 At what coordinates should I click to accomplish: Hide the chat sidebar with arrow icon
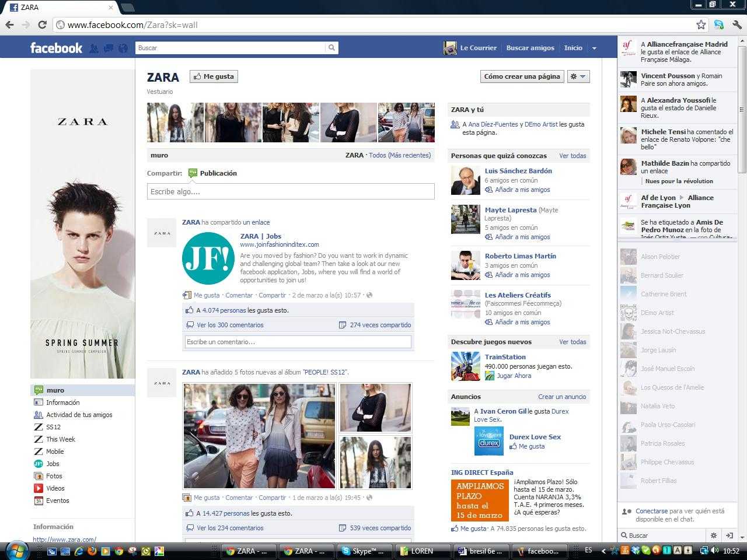(729, 535)
